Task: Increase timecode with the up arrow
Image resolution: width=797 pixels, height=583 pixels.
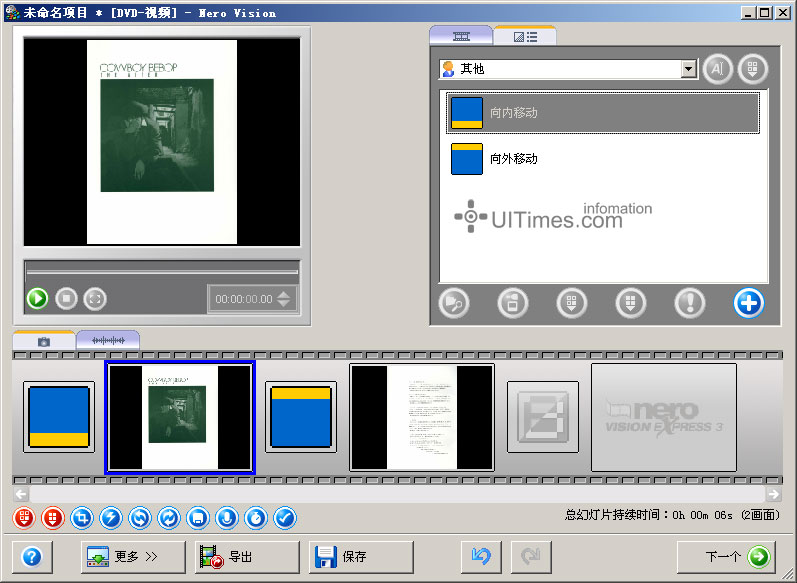Action: coord(284,294)
